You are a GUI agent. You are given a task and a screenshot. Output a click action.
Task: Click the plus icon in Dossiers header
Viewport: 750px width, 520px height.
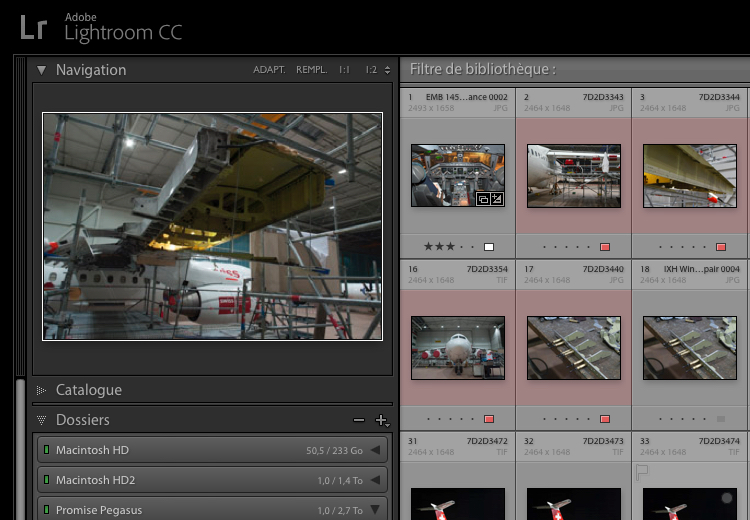380,421
